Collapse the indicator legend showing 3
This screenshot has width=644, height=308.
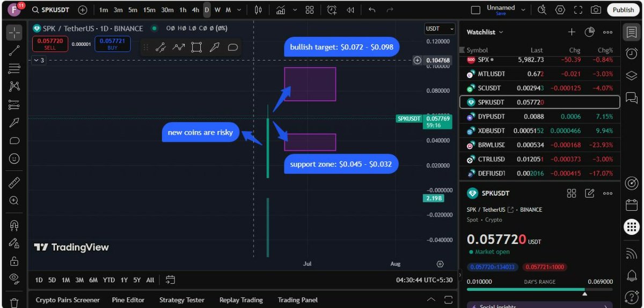point(39,60)
